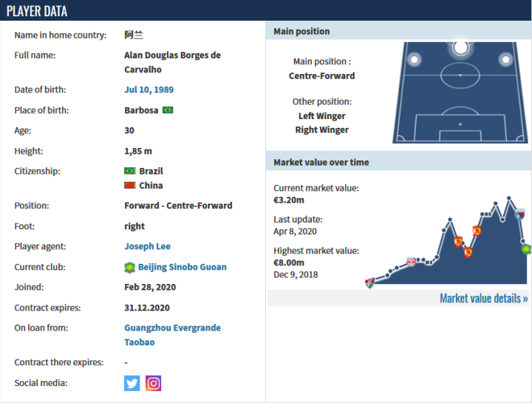Click the club crest beside Beijing Sinobo Guoan
Screen dimensions: 532x403
tap(130, 267)
